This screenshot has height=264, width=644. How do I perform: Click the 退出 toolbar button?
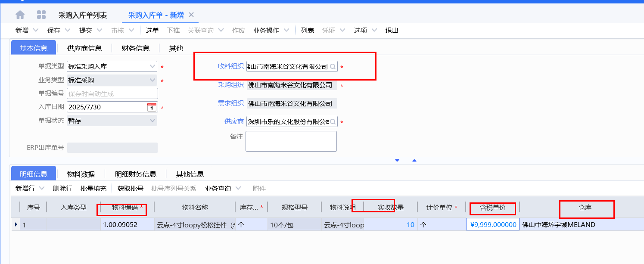pos(392,31)
